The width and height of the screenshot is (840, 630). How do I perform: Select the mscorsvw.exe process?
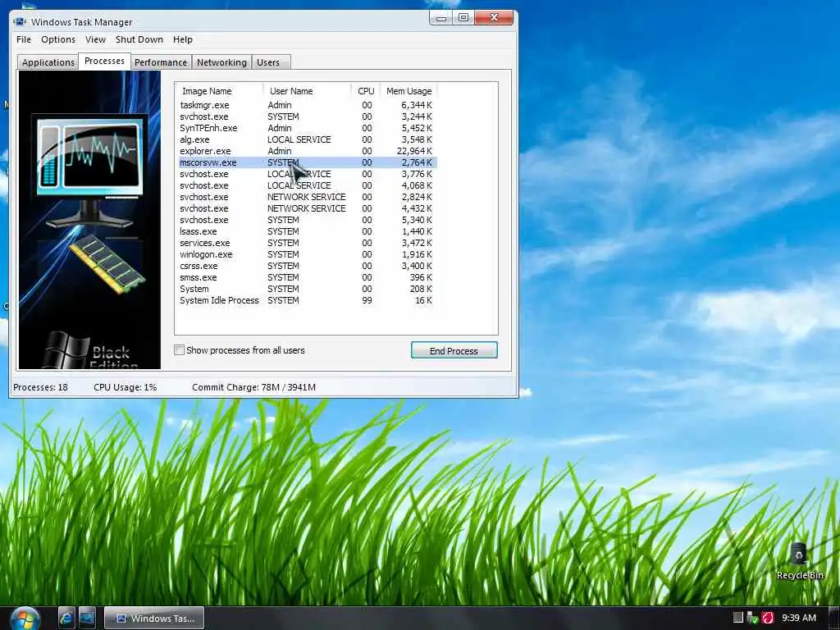(x=308, y=162)
